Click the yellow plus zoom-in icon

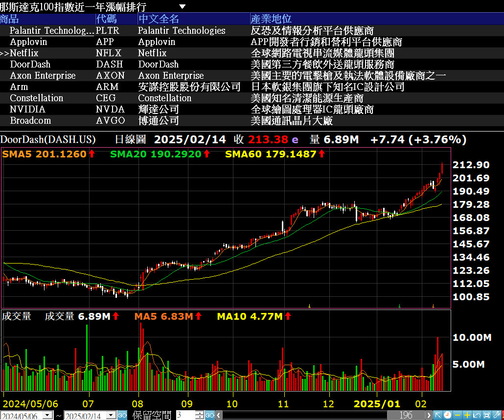click(467, 415)
